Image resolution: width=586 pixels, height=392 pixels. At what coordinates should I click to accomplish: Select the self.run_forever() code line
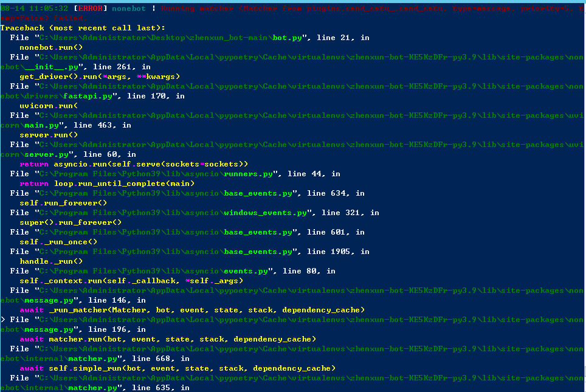coord(64,203)
